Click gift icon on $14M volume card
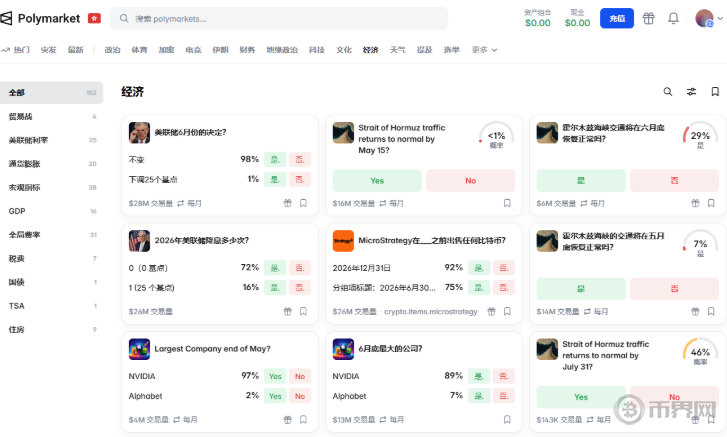727x437 pixels. point(695,311)
